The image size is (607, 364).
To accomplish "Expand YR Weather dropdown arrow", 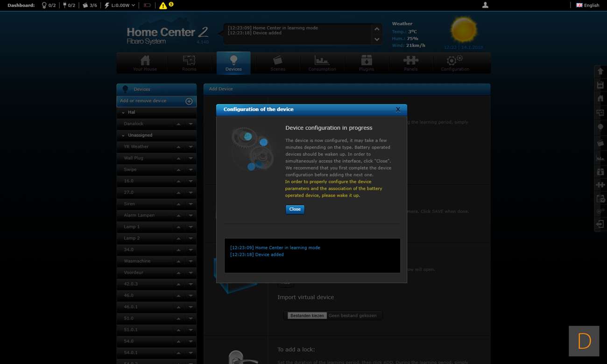I will (x=191, y=147).
